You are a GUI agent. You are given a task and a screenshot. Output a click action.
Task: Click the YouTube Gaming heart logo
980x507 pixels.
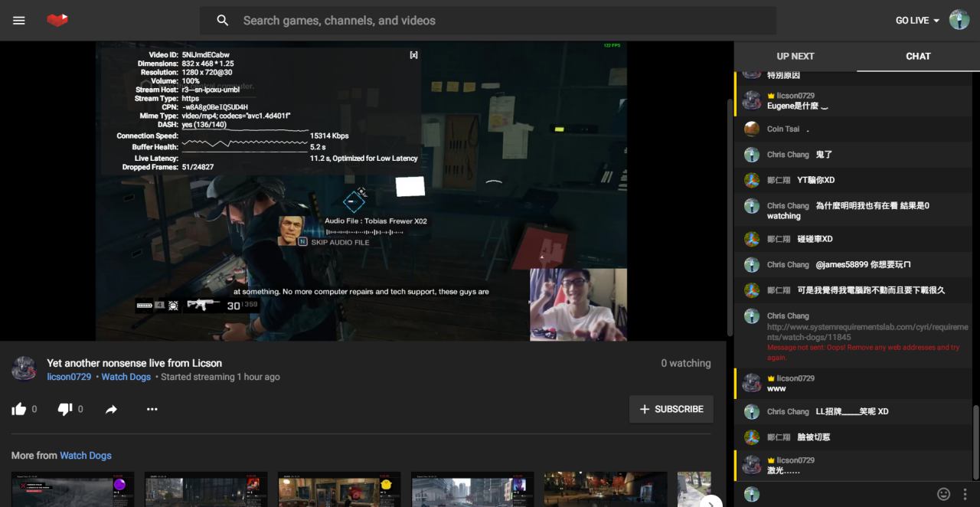(x=57, y=21)
